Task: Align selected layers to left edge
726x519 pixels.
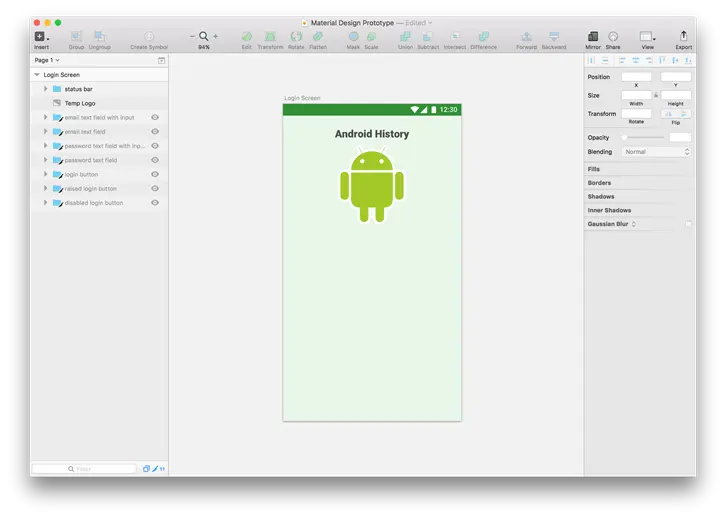Action: (622, 60)
